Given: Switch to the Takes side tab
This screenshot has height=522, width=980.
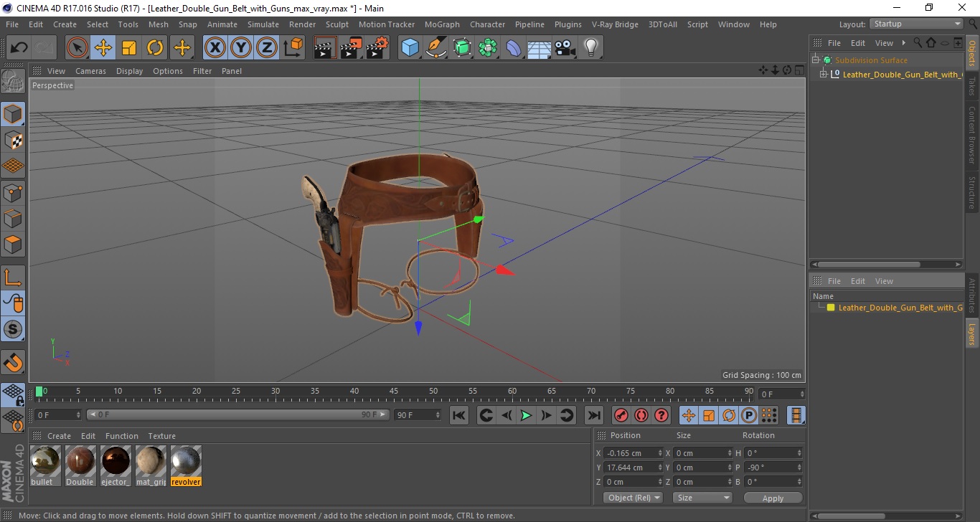Looking at the screenshot, I should pos(971,86).
